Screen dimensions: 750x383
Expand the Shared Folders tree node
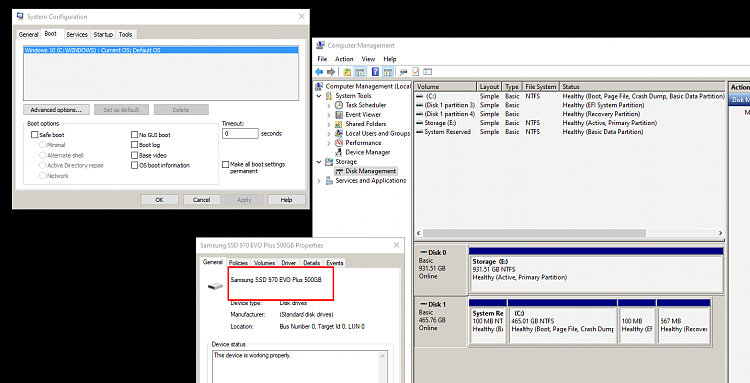[x=329, y=124]
